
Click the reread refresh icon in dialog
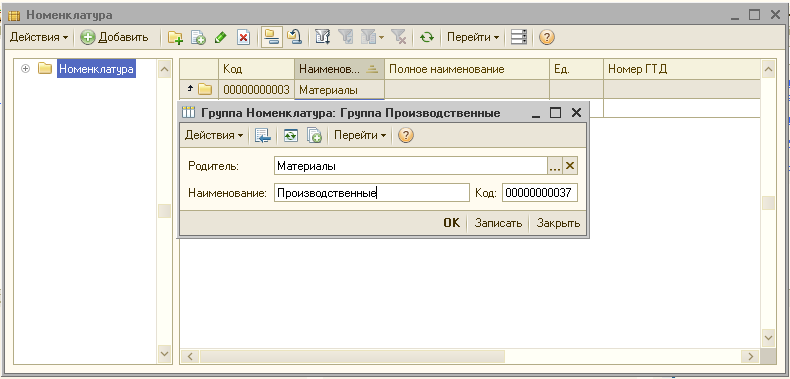(290, 135)
